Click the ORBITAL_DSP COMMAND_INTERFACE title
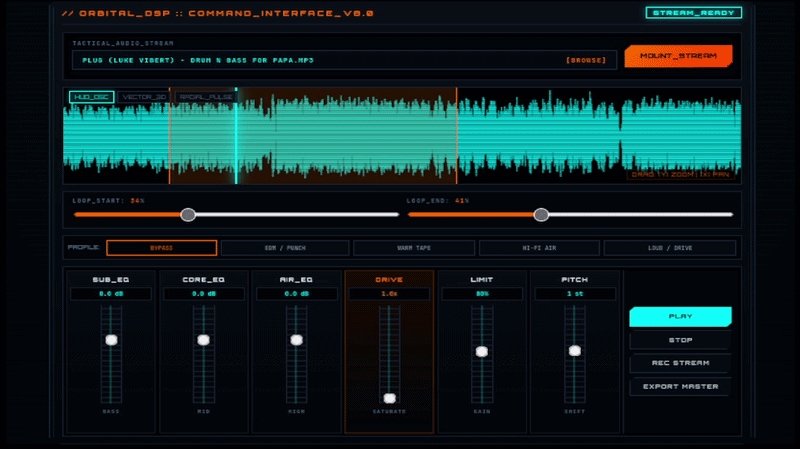Screen dimensions: 800x449 pyautogui.click(x=218, y=13)
